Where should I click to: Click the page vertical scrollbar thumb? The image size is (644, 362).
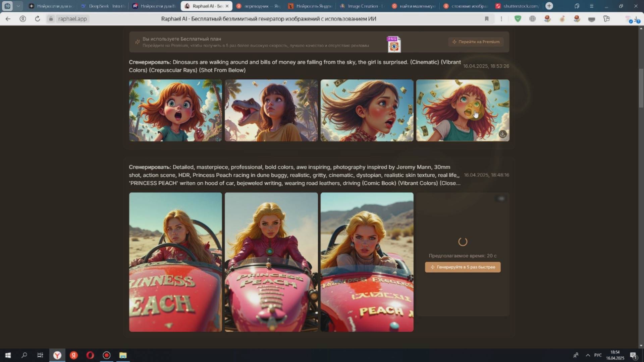click(x=641, y=88)
